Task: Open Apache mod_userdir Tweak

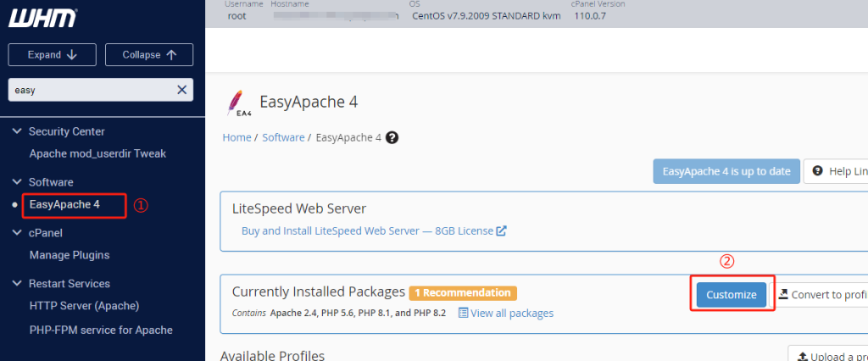Action: pos(97,153)
